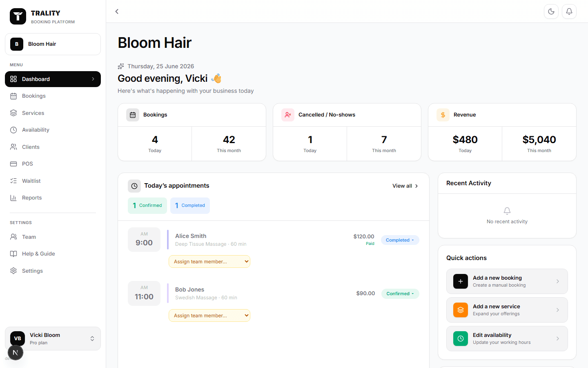Click Add a new booking quick action
Screen dimensions: 588x368
[x=507, y=281]
